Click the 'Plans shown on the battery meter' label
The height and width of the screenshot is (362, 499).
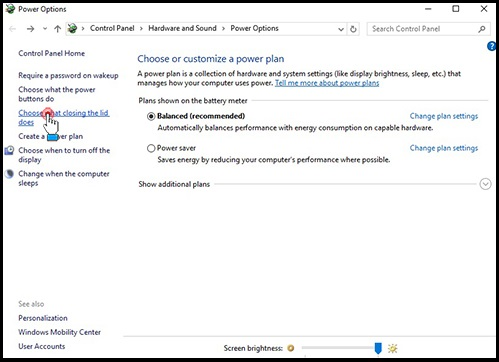[193, 101]
